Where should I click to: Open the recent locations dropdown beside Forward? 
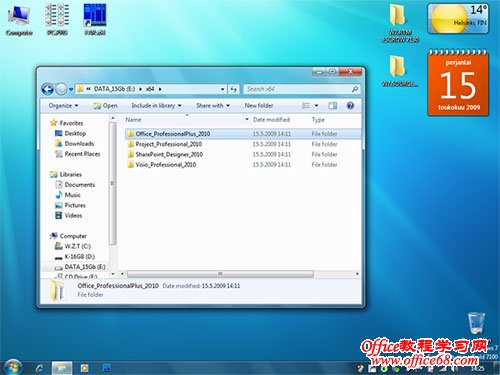click(71, 89)
